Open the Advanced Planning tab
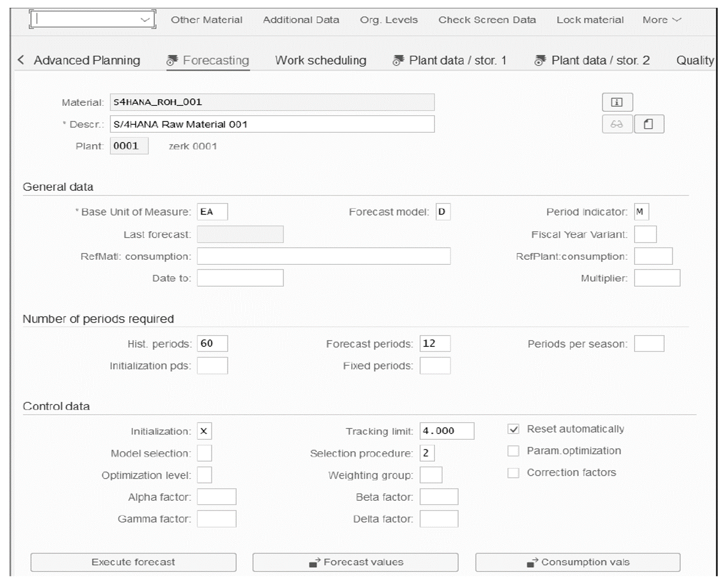 click(x=87, y=60)
